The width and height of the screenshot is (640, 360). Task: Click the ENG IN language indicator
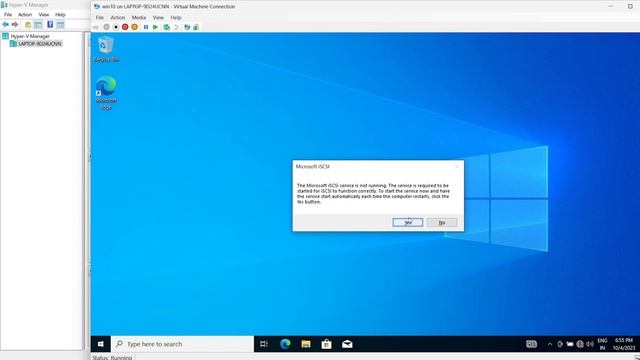coord(602,344)
